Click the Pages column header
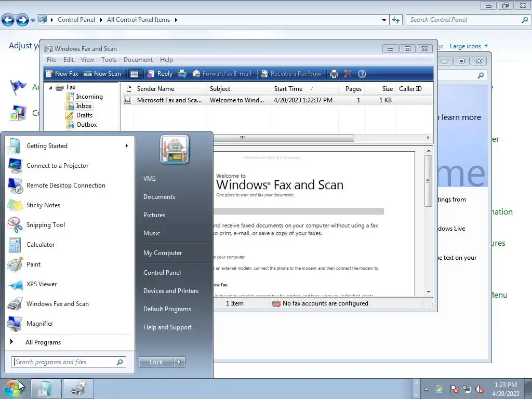Screen dimensions: 532x399 [352, 89]
